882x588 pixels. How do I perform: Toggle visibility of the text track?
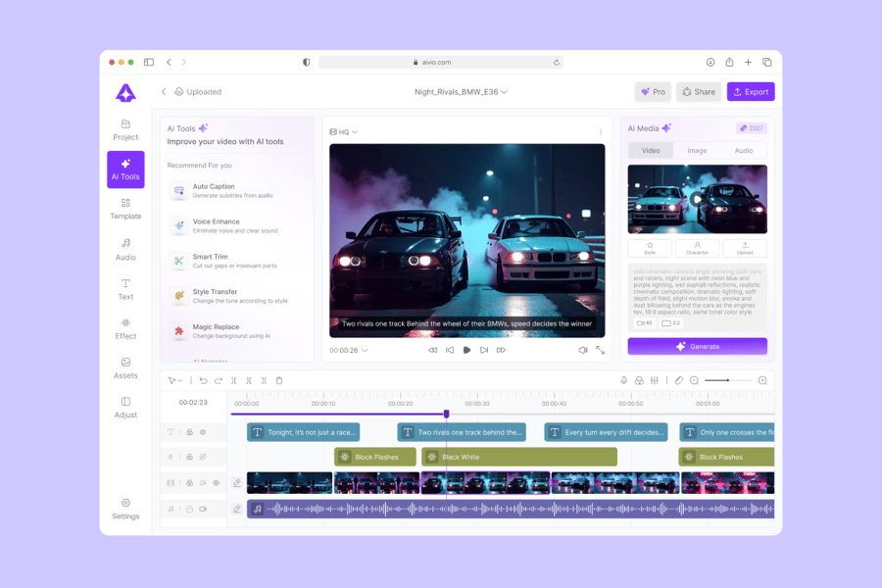point(203,432)
